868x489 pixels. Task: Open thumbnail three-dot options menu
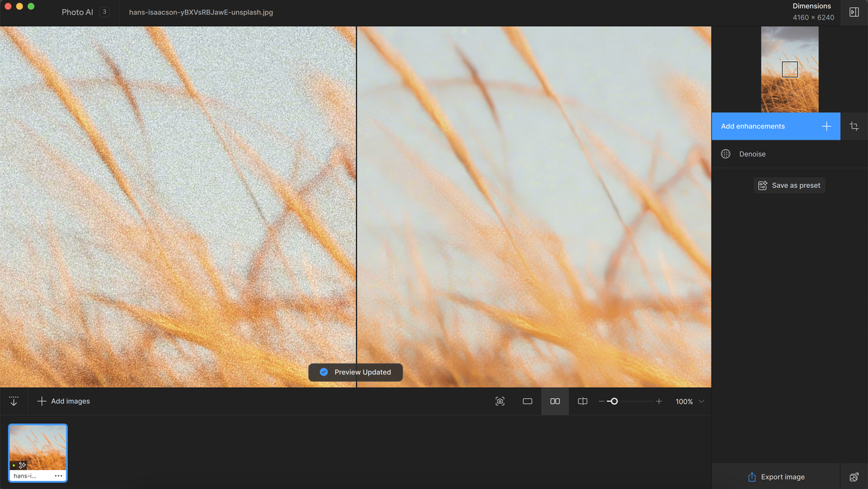(x=58, y=476)
